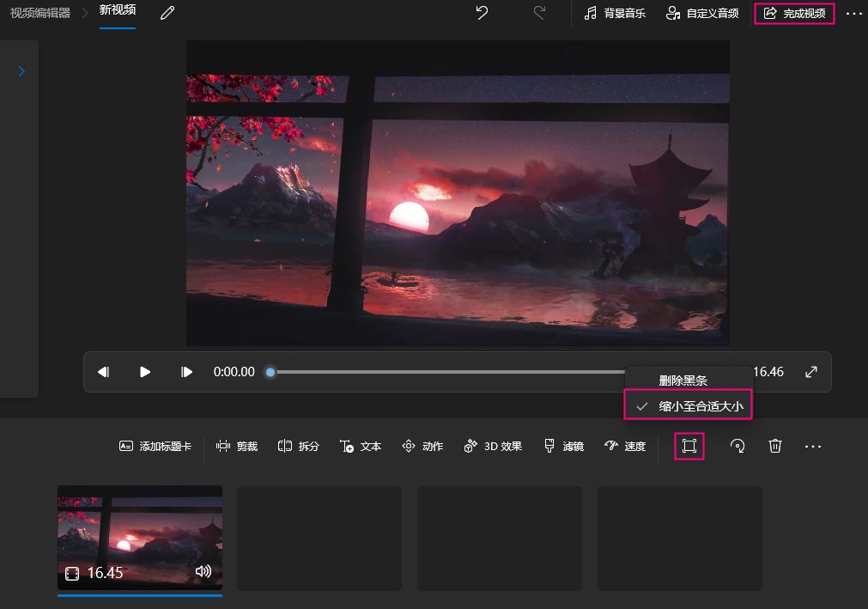
Task: Click the video preview image
Action: pyautogui.click(x=458, y=193)
